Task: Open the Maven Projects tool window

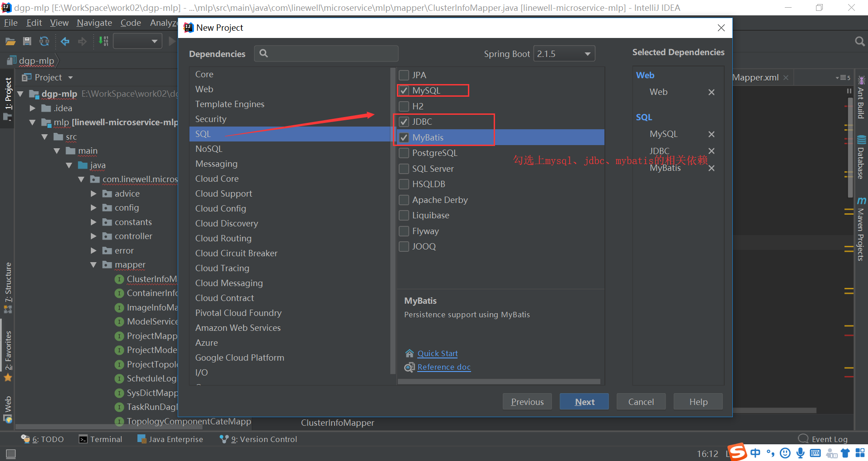Action: pos(861,229)
